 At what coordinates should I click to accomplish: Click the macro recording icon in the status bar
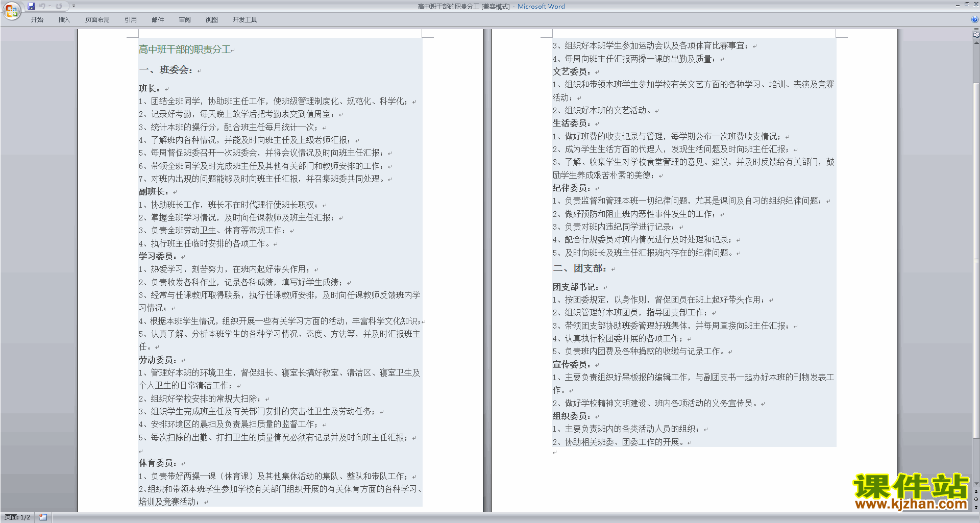(x=43, y=517)
